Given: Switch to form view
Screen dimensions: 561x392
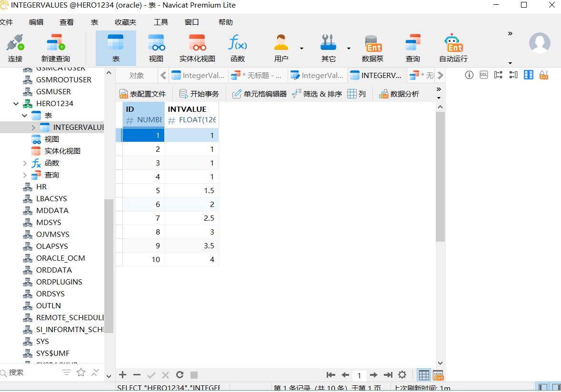Looking at the screenshot, I should (x=438, y=375).
